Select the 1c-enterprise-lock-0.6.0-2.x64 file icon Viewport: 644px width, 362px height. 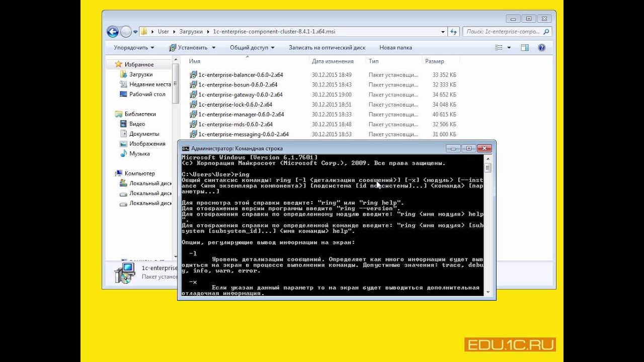[x=193, y=105]
